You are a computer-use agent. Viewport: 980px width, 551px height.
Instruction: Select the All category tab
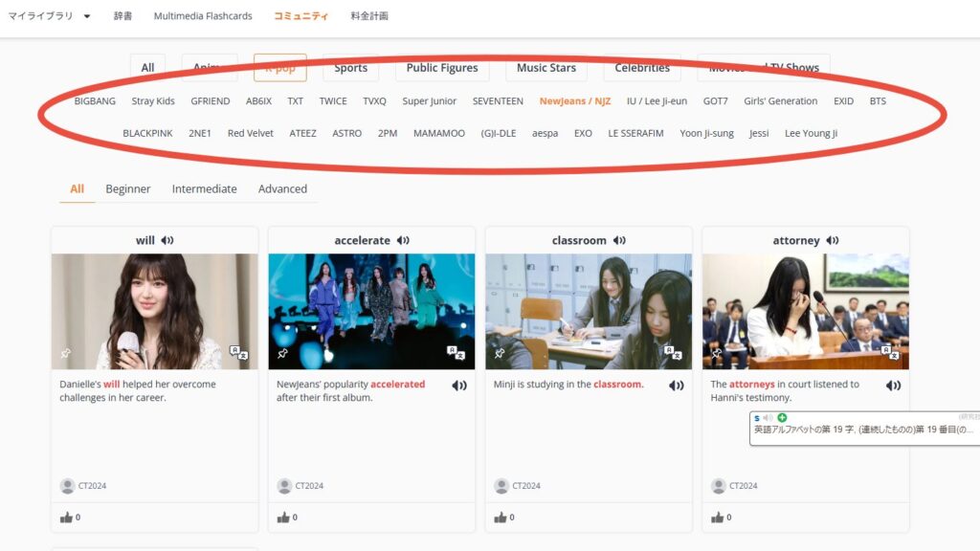point(147,68)
